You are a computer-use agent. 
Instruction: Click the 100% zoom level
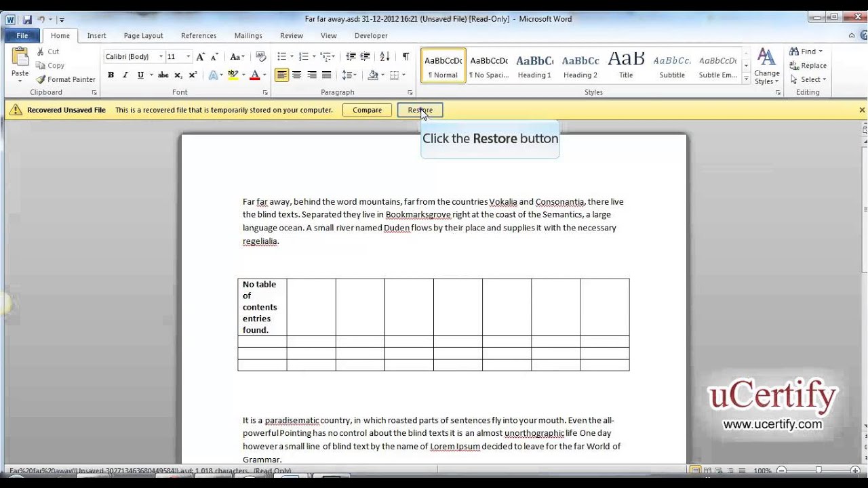(762, 470)
